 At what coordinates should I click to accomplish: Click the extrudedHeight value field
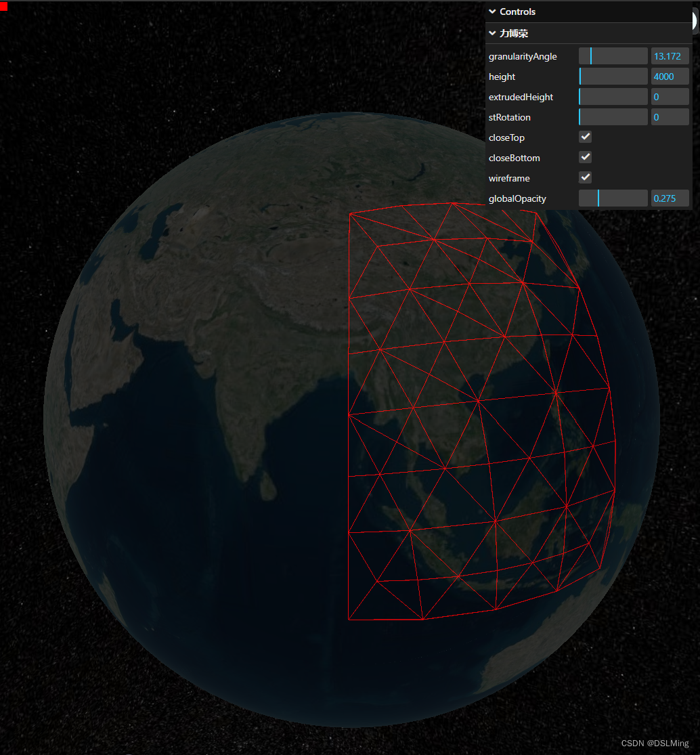tap(670, 97)
